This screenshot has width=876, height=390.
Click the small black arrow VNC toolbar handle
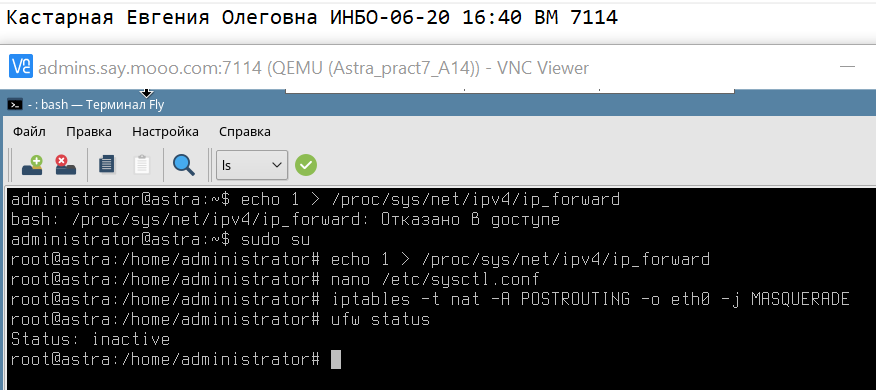point(146,92)
